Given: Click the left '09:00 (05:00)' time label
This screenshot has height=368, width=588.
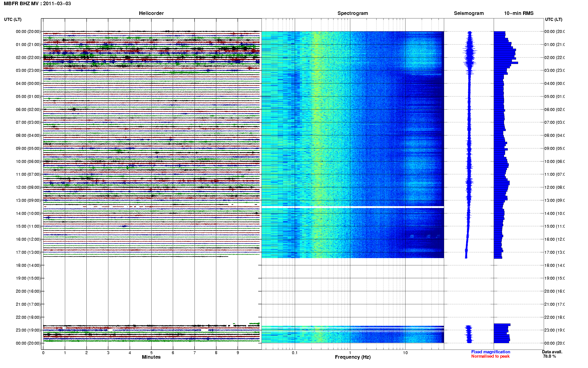Looking at the screenshot, I should (x=28, y=148).
